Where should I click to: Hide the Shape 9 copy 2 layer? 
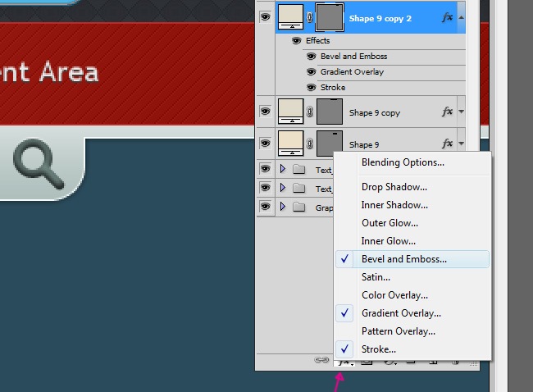(265, 17)
